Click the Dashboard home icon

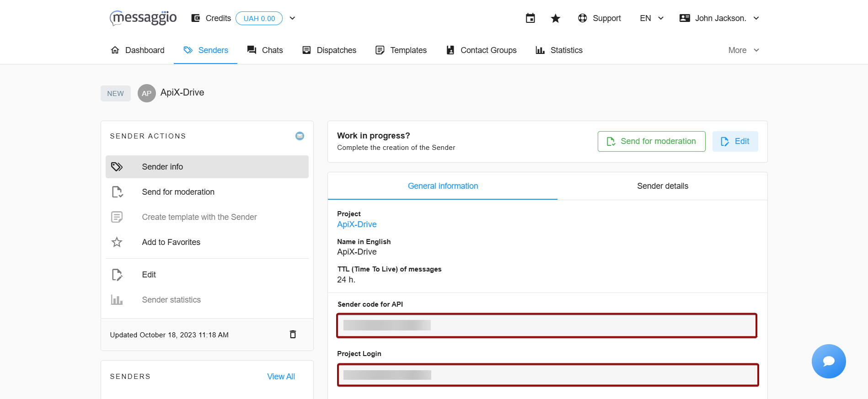pyautogui.click(x=115, y=50)
